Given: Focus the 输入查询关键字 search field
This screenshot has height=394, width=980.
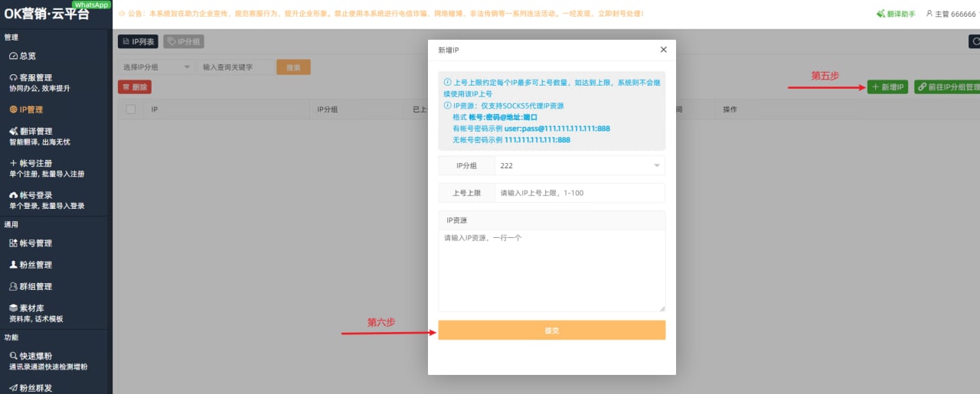Looking at the screenshot, I should tap(236, 67).
